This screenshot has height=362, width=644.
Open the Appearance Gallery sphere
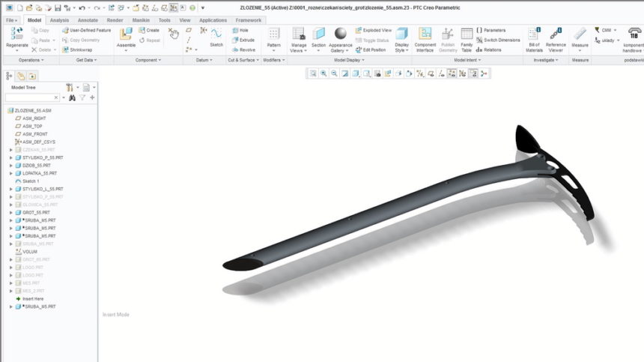coord(341,33)
